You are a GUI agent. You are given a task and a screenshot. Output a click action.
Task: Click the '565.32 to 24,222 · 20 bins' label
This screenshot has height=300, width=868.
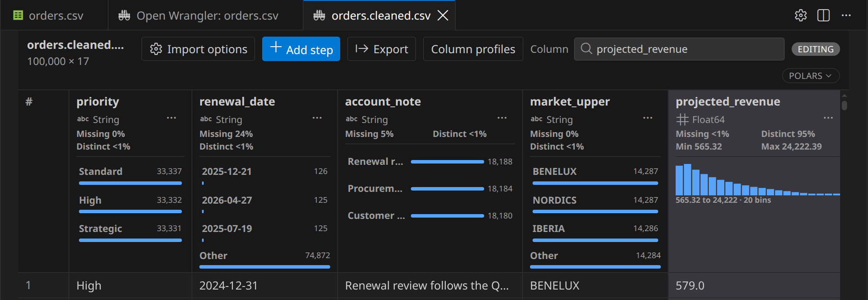click(x=723, y=200)
